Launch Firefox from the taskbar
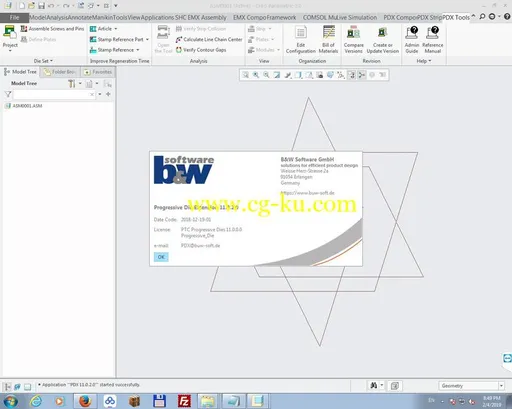This screenshot has width=512, height=409. (85, 401)
